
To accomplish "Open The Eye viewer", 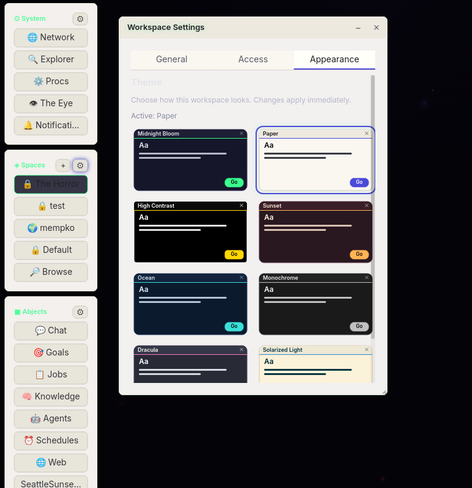I will pyautogui.click(x=51, y=103).
